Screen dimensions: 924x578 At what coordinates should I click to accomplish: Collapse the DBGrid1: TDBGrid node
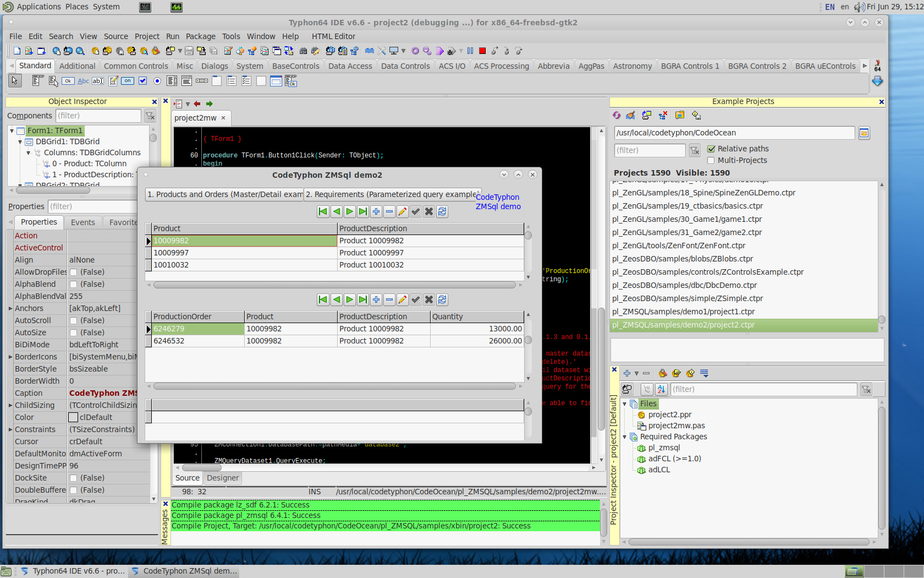coord(20,141)
